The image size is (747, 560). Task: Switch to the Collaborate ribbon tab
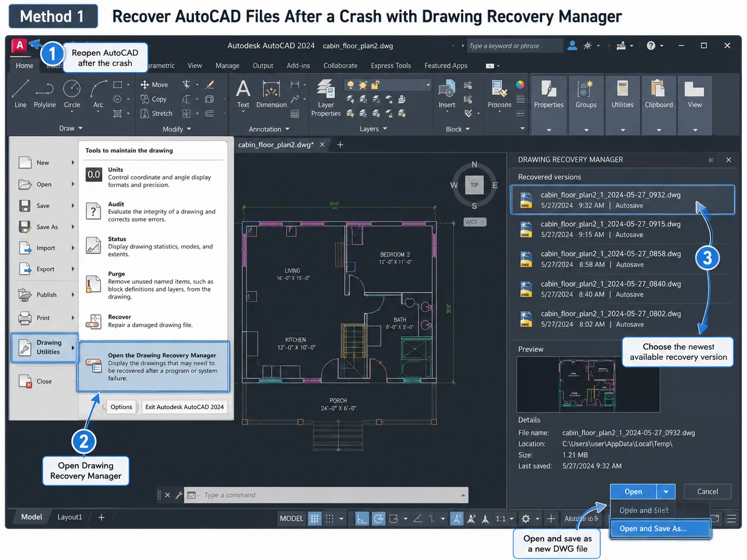340,65
